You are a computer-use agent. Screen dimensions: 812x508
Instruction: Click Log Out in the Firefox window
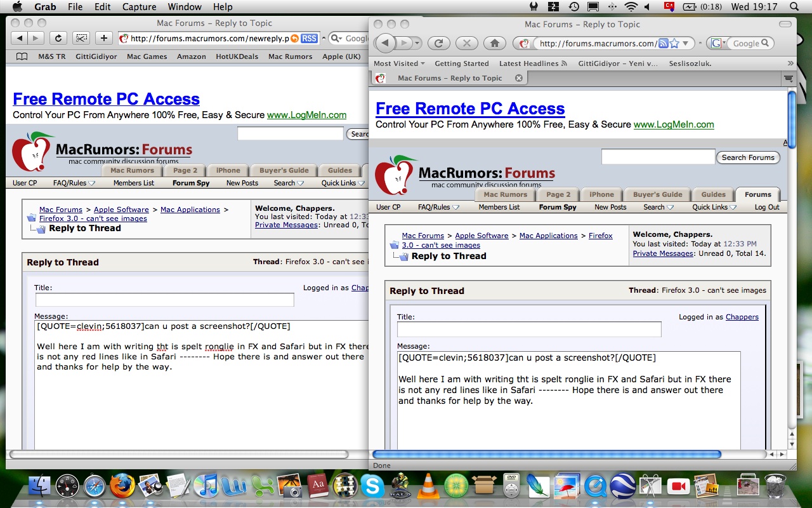pyautogui.click(x=767, y=207)
